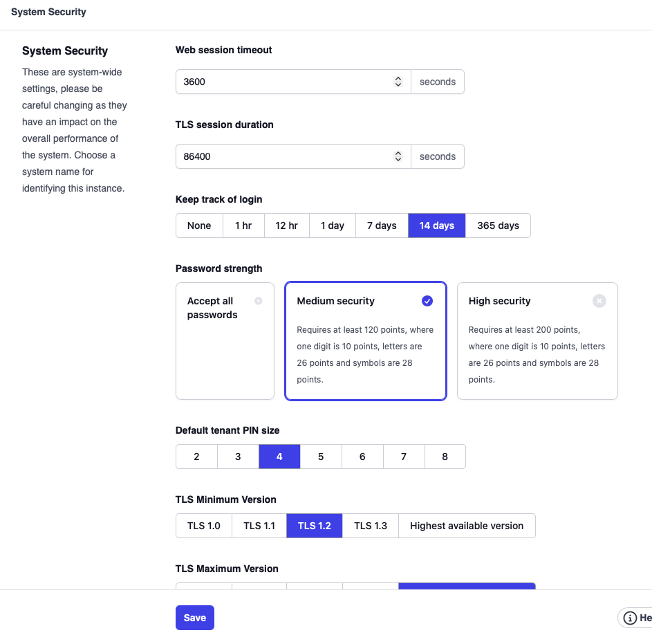The image size is (652, 644).
Task: Choose 365 days for login tracking
Action: (498, 226)
